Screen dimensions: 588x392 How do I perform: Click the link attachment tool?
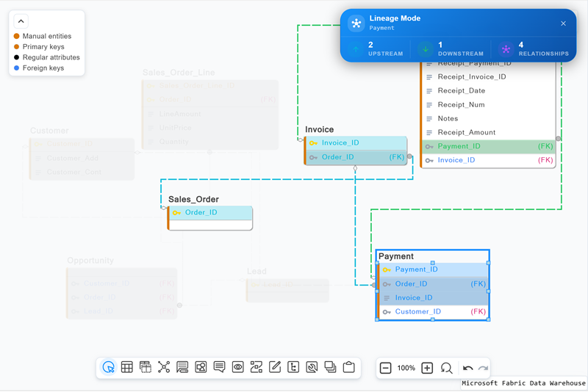[x=312, y=367]
